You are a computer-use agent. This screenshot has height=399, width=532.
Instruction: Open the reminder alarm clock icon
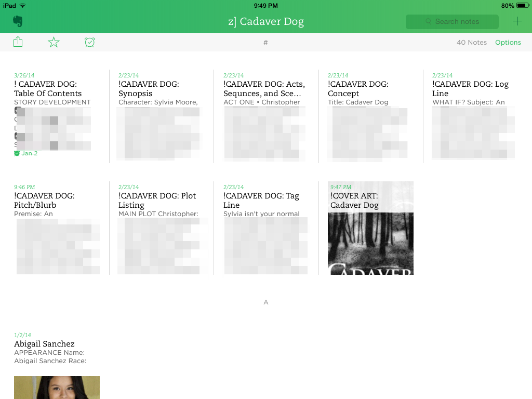click(x=89, y=42)
